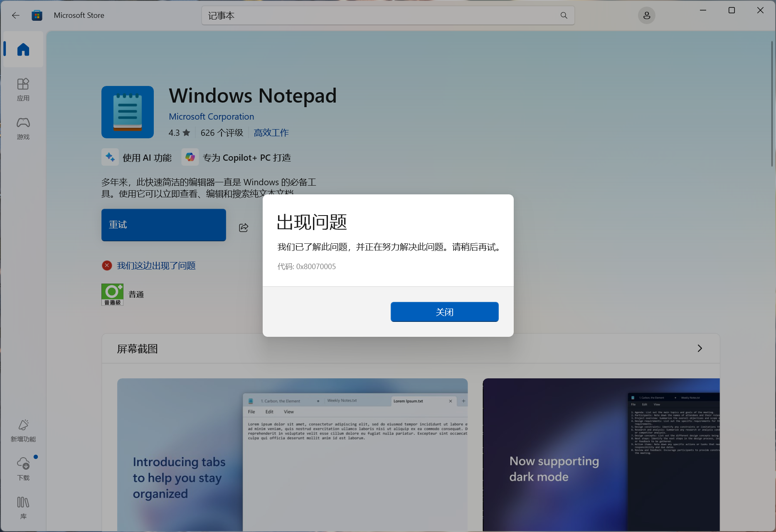The width and height of the screenshot is (776, 532).
Task: Maximize the Microsoft Store window
Action: [732, 10]
